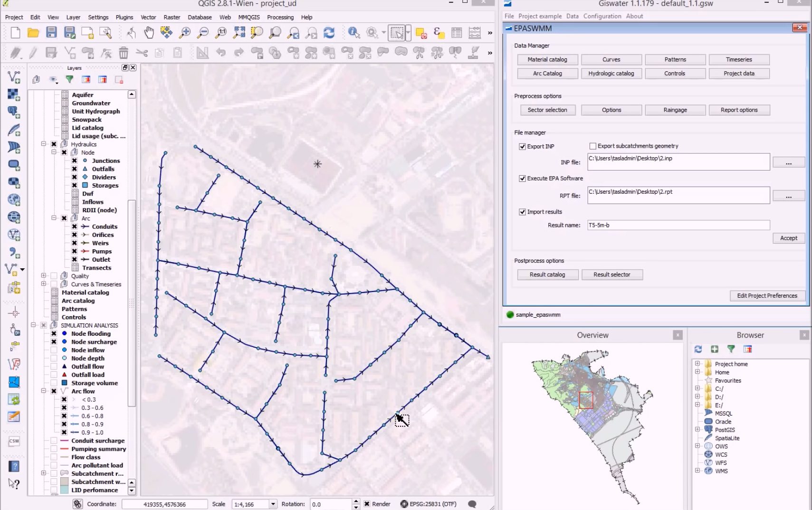Toggle the Render checkbox in status bar
The height and width of the screenshot is (510, 812).
[367, 504]
